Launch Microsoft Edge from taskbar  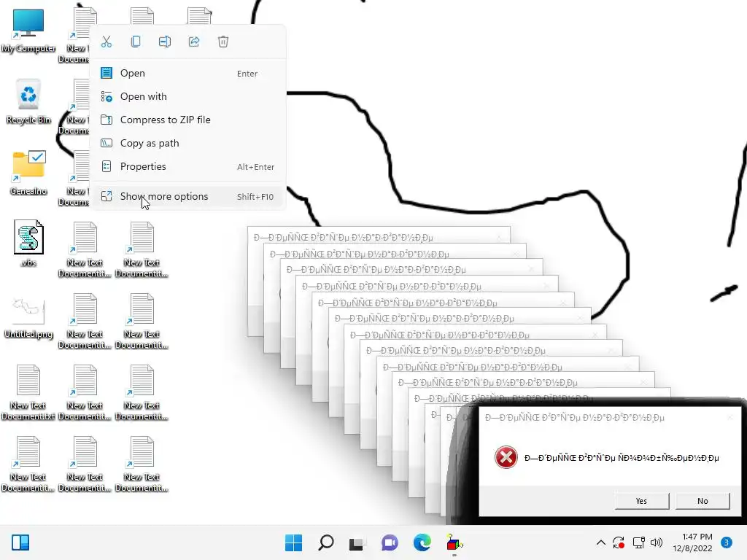pos(422,542)
